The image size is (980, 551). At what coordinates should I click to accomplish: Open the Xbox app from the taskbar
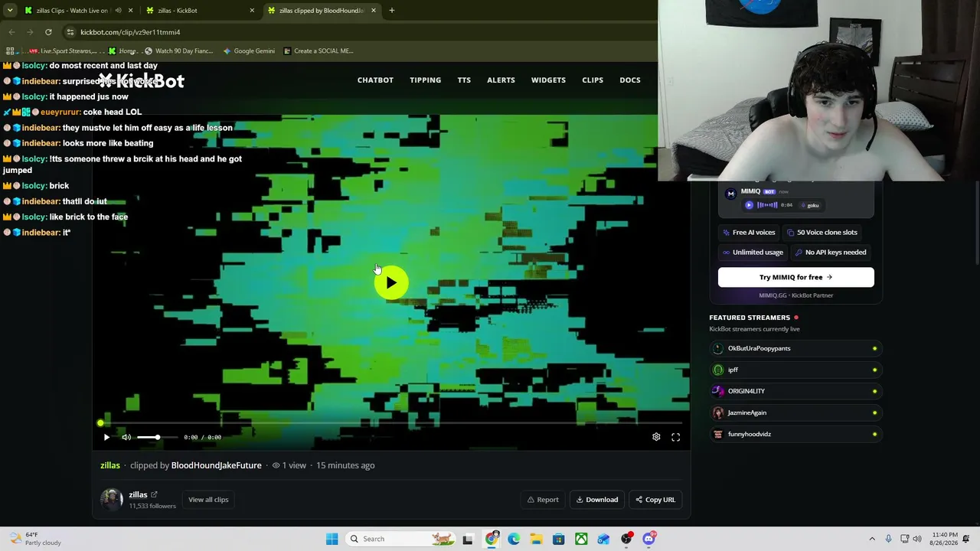pos(581,539)
